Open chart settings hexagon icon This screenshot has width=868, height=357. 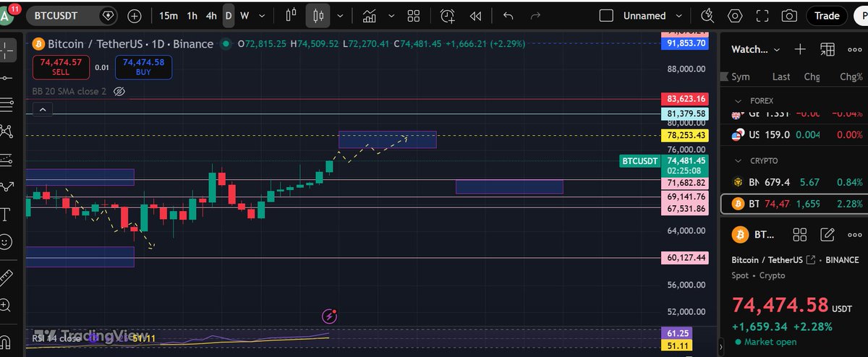pos(734,15)
